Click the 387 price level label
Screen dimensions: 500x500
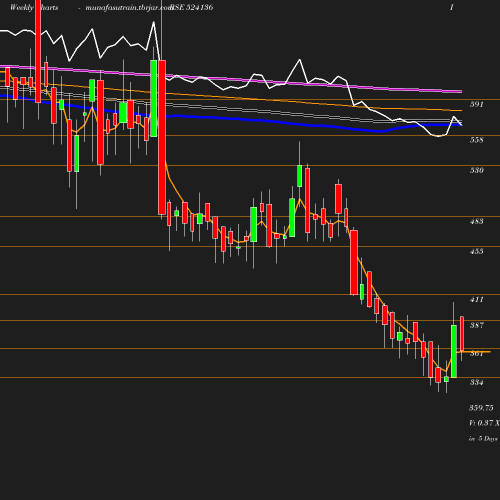pos(476,325)
